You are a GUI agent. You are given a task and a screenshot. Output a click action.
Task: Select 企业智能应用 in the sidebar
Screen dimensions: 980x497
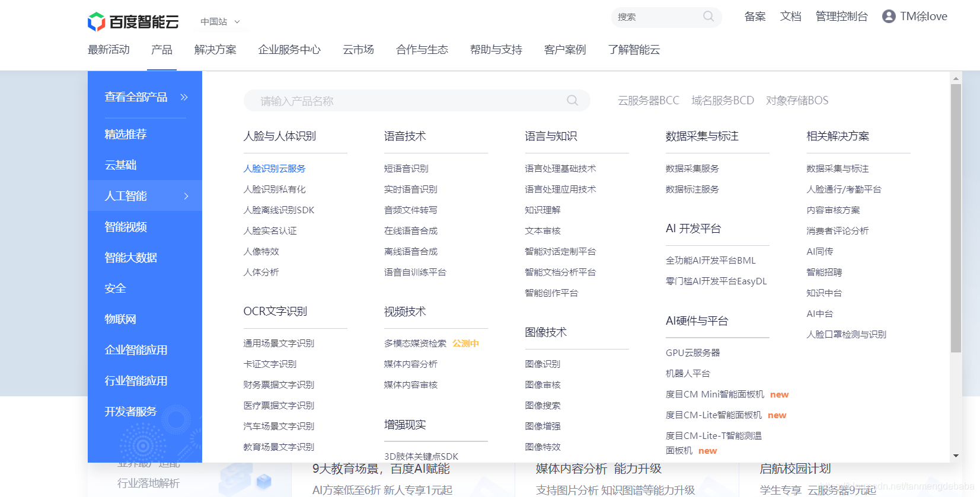click(136, 350)
